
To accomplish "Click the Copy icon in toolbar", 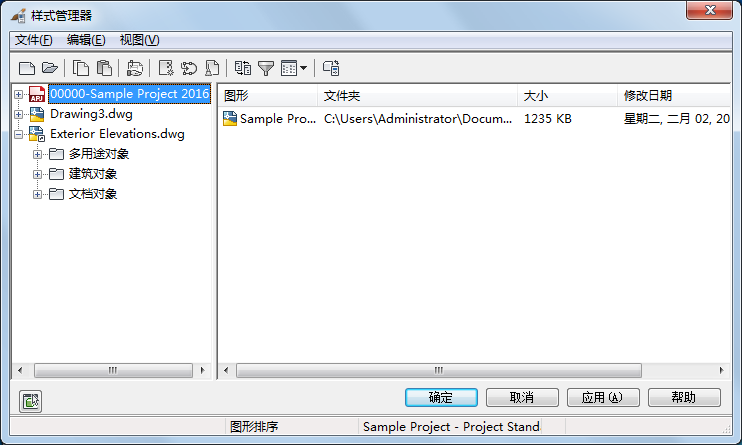I will [x=81, y=68].
